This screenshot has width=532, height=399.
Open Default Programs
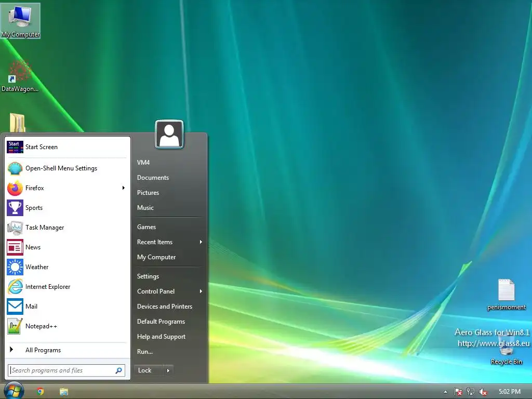click(161, 322)
